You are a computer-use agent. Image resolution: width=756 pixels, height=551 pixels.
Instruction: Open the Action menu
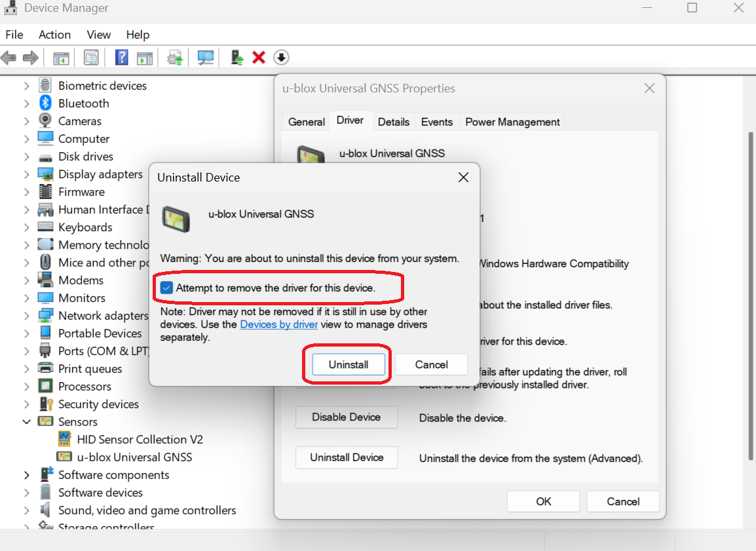54,35
